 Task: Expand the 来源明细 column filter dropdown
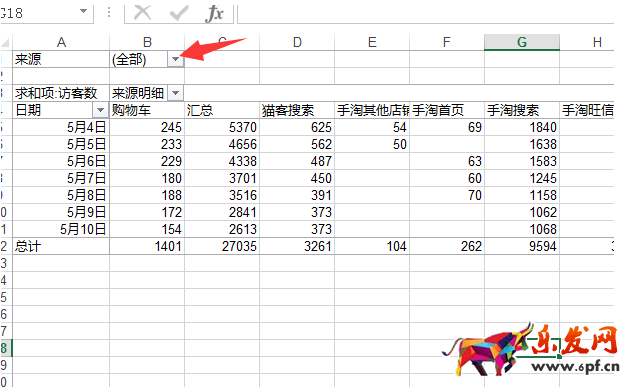click(x=175, y=93)
